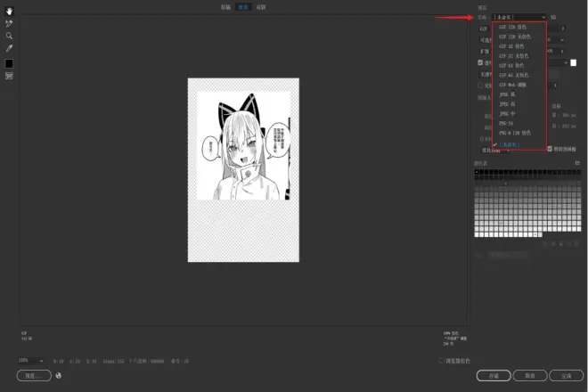Switch to the 双联 tab
This screenshot has width=588, height=392.
(261, 7)
